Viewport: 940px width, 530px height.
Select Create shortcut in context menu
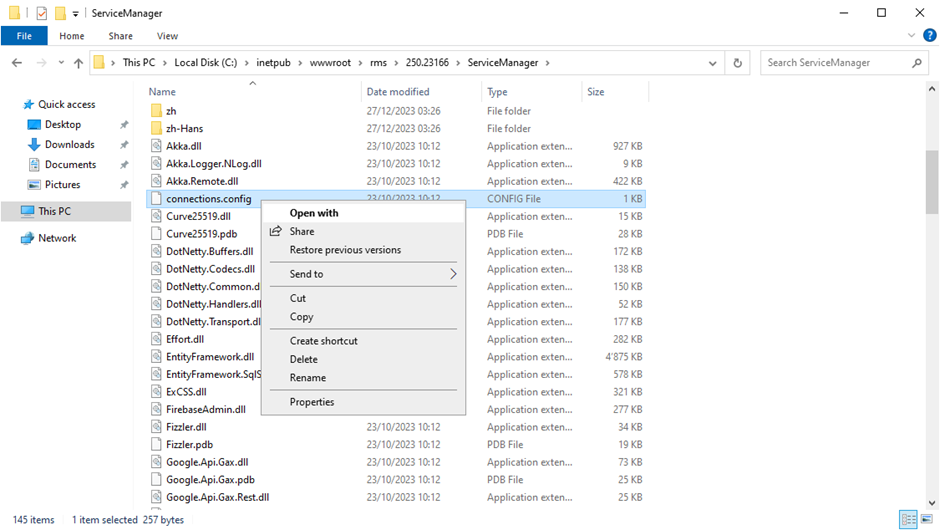pos(363,341)
